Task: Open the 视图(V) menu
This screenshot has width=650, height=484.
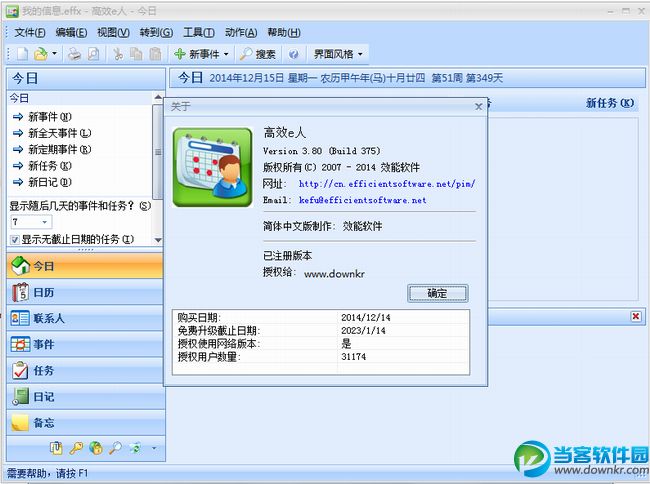Action: [113, 32]
